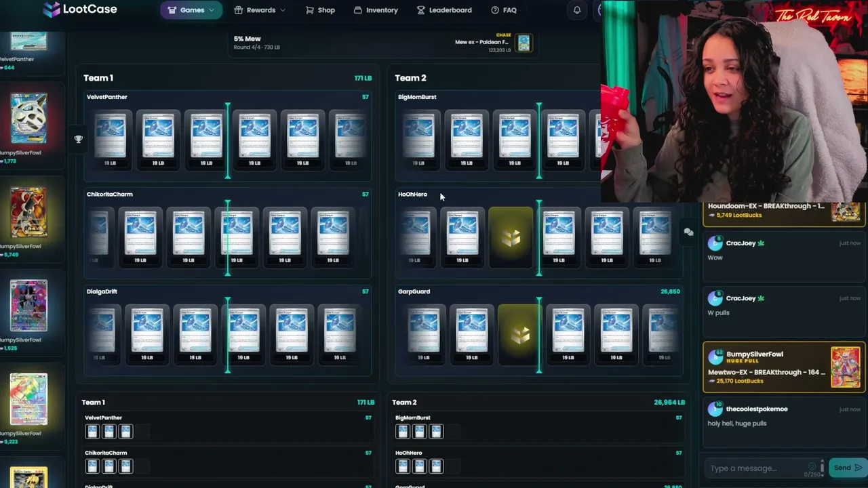Image resolution: width=868 pixels, height=488 pixels.
Task: Click the lower Team 2 26,964 LB total
Action: pos(669,403)
